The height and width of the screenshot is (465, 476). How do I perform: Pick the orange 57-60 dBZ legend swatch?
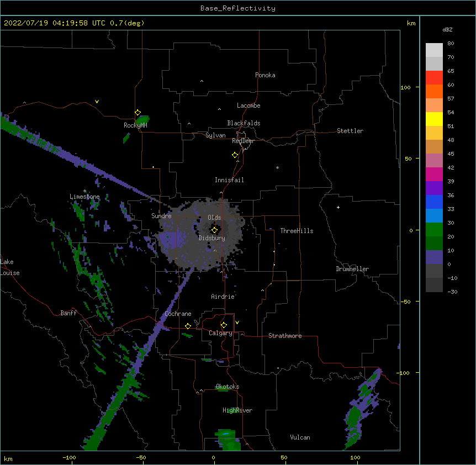pyautogui.click(x=434, y=91)
